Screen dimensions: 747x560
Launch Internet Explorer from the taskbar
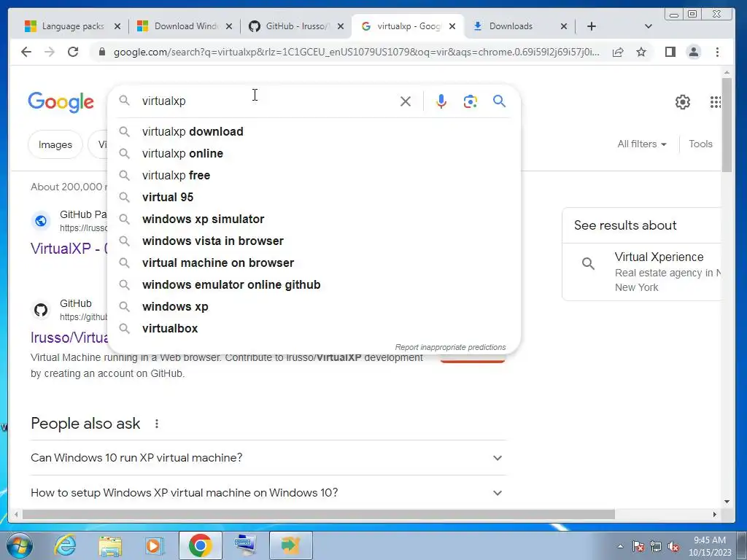coord(65,545)
